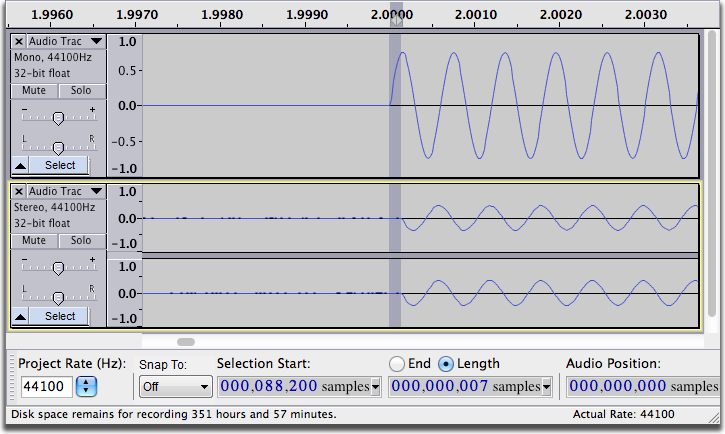
Task: Click Select button on the Stereo track
Action: (60, 316)
